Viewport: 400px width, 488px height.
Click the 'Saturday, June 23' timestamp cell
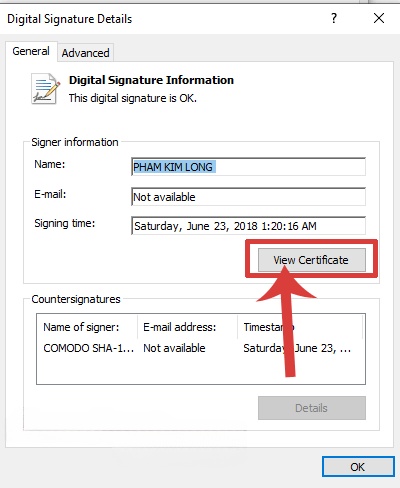[297, 348]
